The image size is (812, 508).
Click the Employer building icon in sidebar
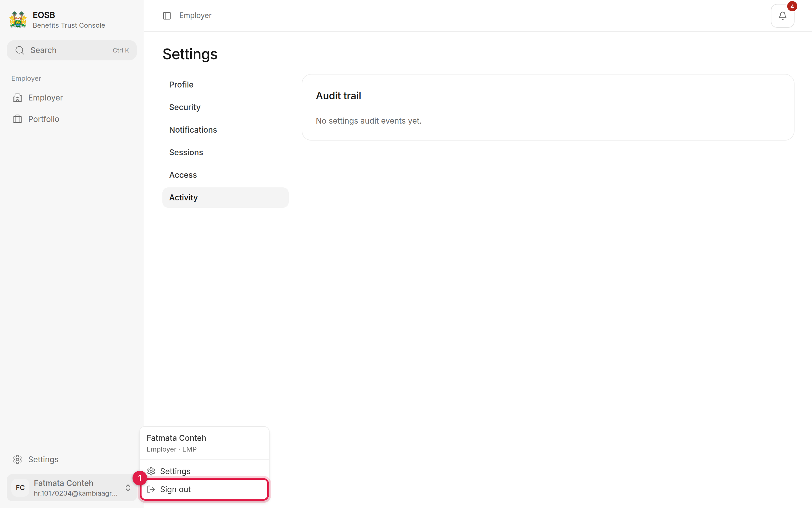17,98
